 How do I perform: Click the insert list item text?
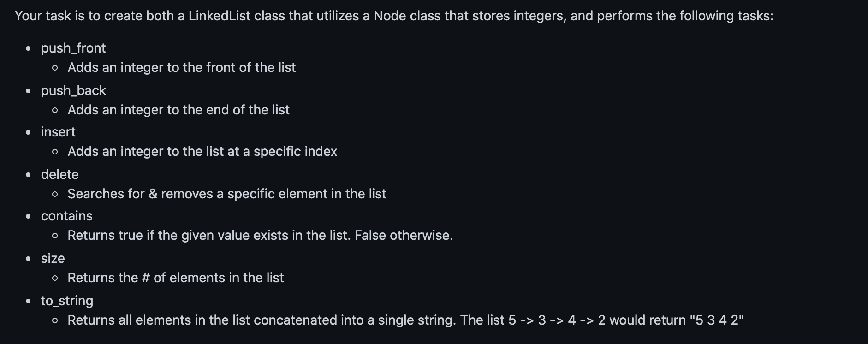[58, 132]
